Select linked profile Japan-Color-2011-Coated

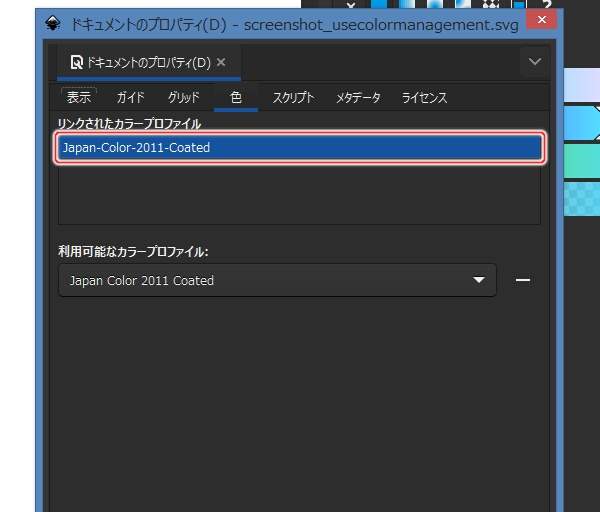click(300, 147)
